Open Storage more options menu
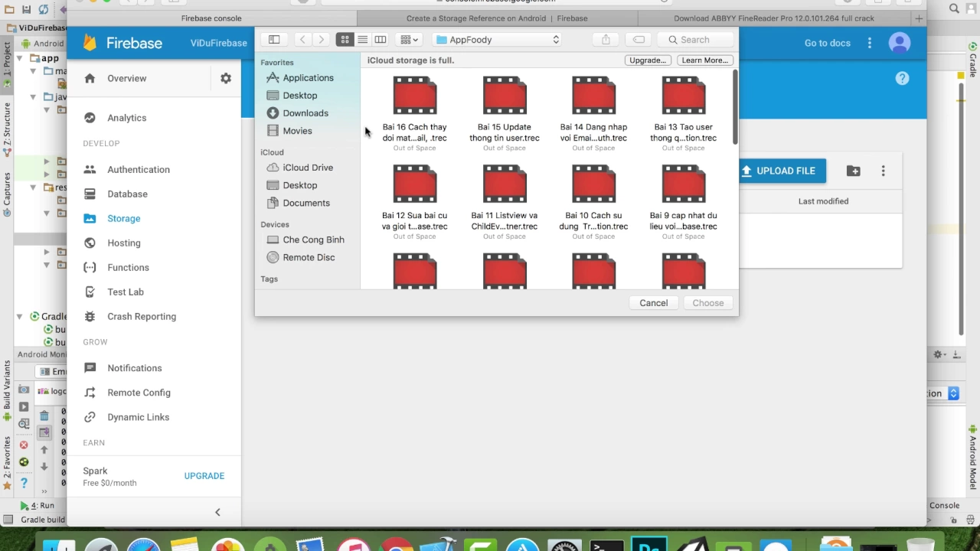 [x=883, y=171]
